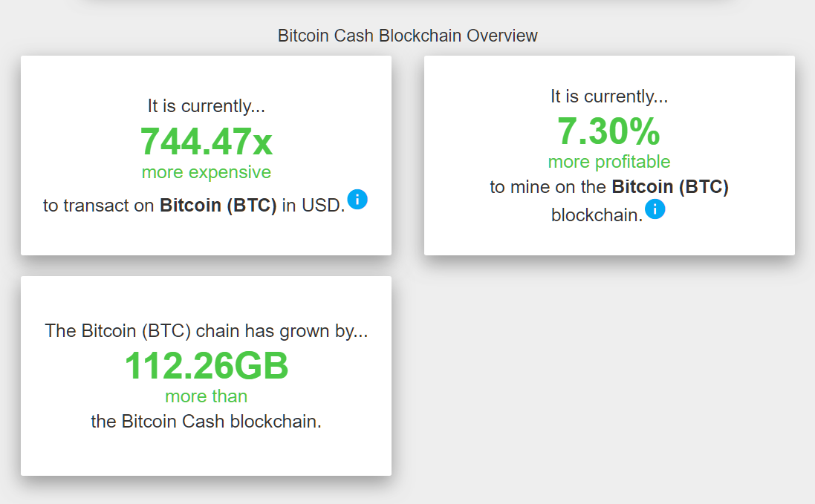Click 'to transact on' text
Image resolution: width=815 pixels, height=504 pixels.
point(98,206)
